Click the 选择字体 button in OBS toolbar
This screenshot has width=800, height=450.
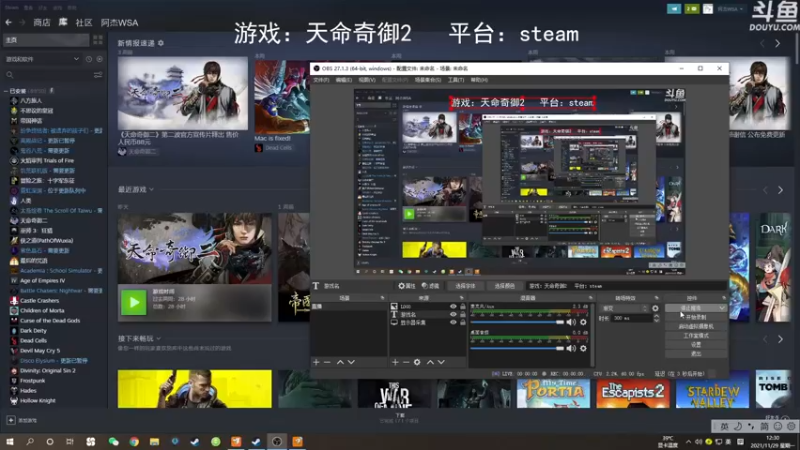(x=465, y=286)
